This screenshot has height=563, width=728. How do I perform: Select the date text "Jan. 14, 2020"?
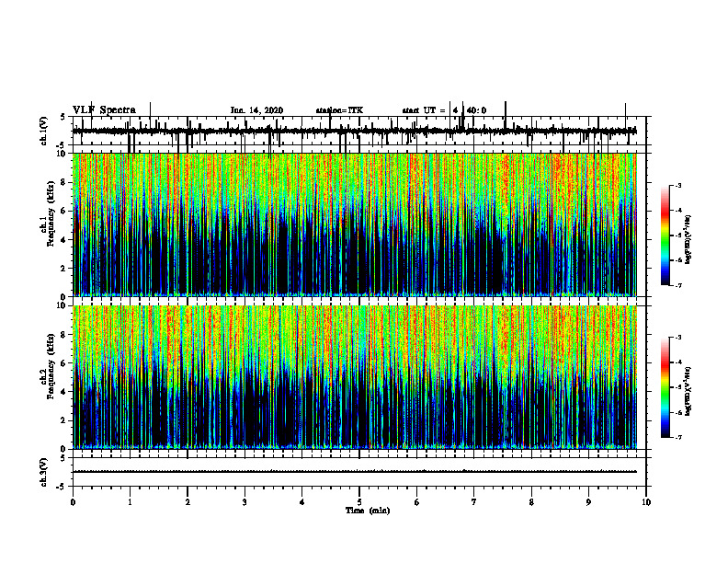pos(256,110)
